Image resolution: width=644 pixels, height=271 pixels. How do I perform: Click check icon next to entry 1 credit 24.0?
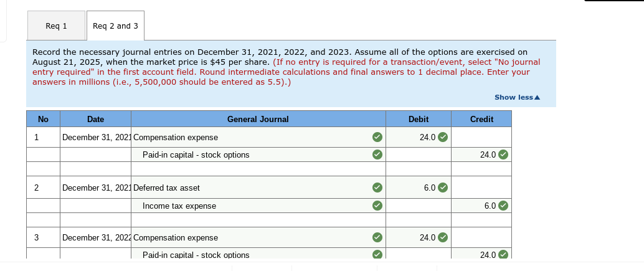pyautogui.click(x=503, y=155)
